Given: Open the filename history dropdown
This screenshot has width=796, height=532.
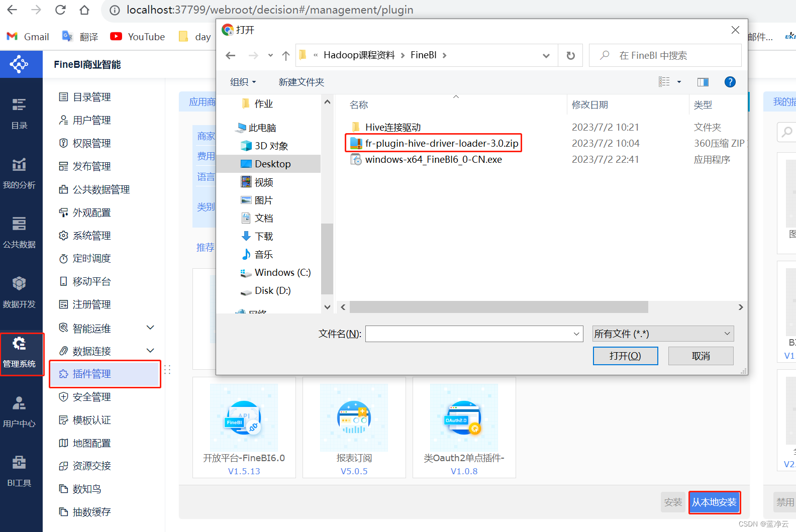Looking at the screenshot, I should coord(576,334).
